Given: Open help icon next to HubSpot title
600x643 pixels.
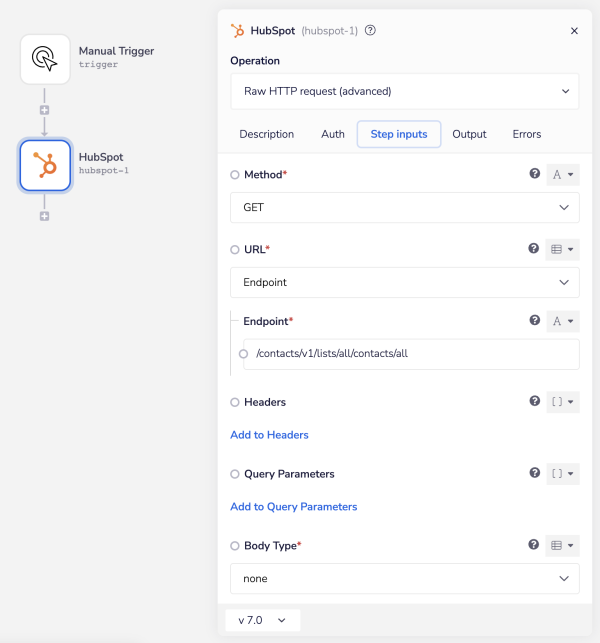Looking at the screenshot, I should click(x=371, y=30).
